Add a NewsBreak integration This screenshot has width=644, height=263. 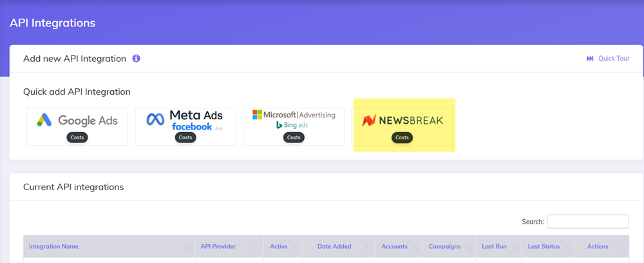[x=402, y=126]
